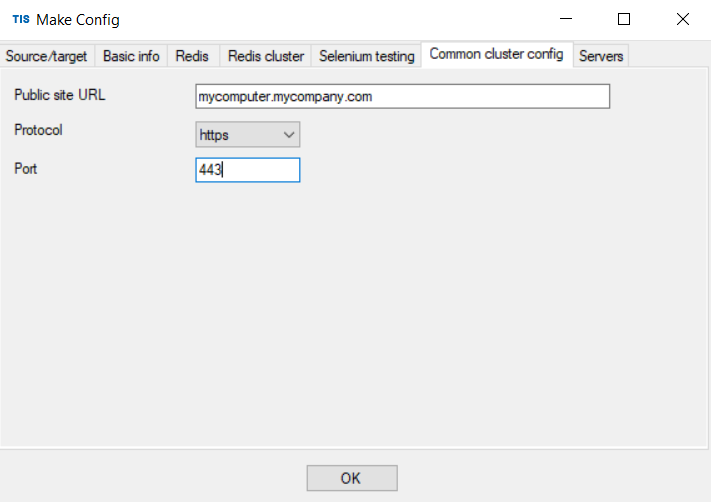Switch to the Source/target tab
The width and height of the screenshot is (711, 502).
pos(47,56)
